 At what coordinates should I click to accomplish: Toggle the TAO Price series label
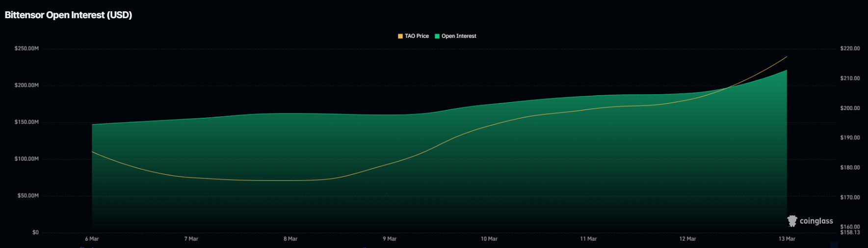(417, 36)
